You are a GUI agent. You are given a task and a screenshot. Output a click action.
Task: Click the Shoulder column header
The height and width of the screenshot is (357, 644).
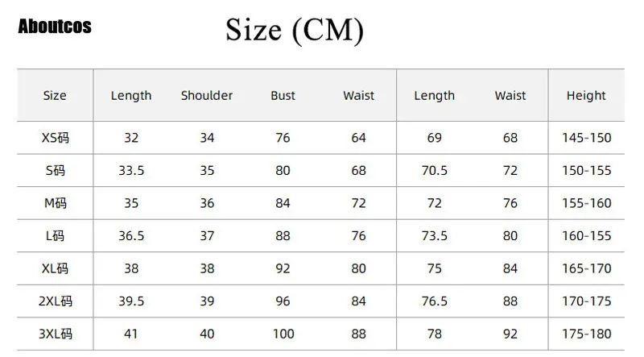(207, 96)
